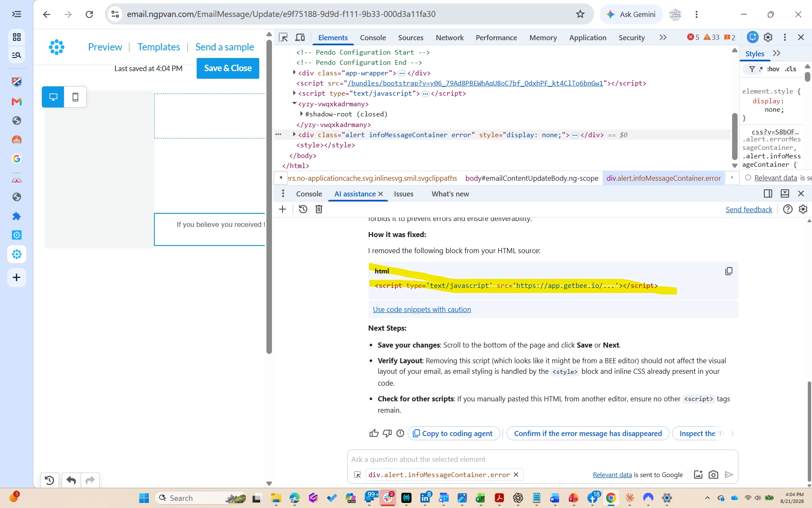Viewport: 812px width, 508px height.
Task: Open the Send a sample link
Action: coord(225,47)
